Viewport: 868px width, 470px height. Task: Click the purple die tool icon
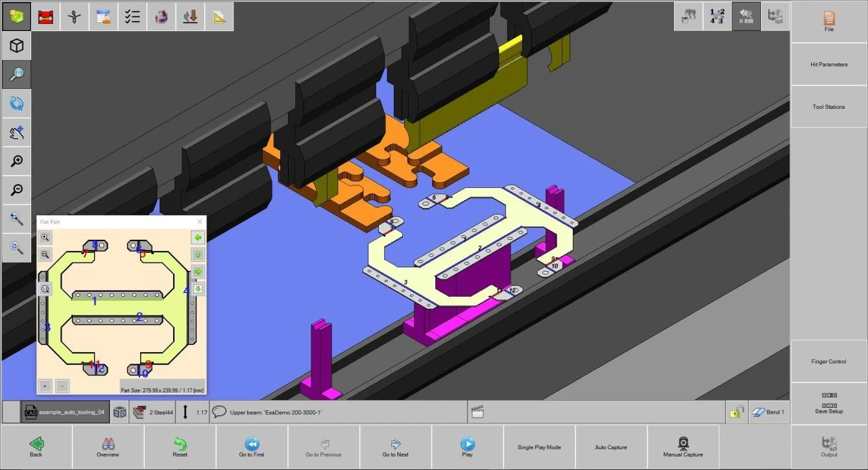click(x=162, y=16)
